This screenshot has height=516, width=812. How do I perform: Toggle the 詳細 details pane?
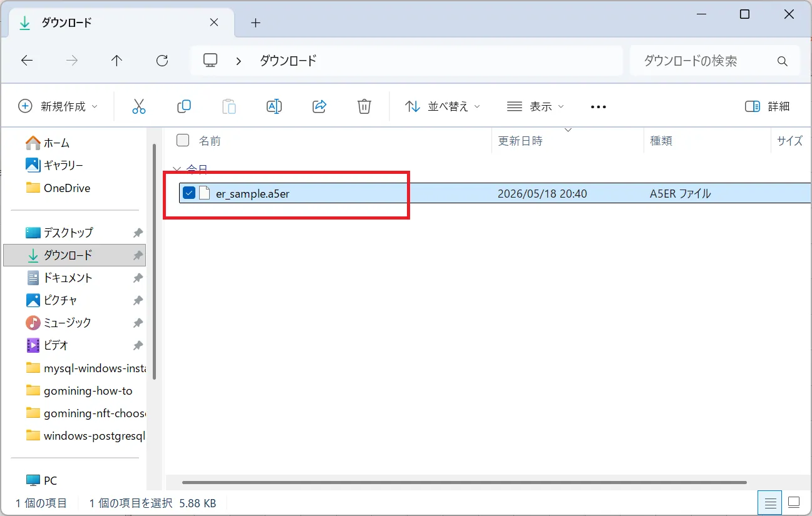[768, 106]
